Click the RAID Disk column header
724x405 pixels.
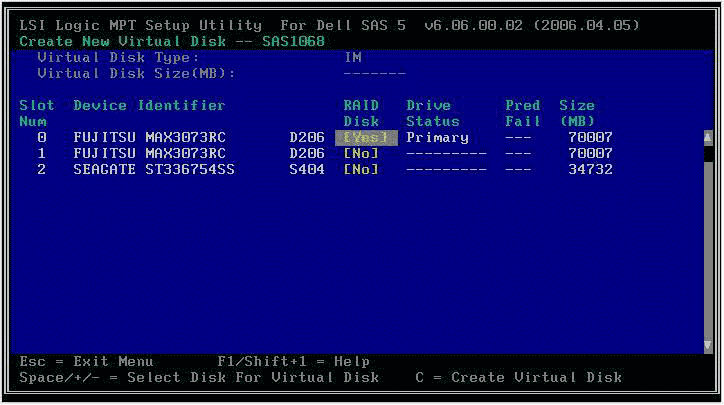point(362,114)
